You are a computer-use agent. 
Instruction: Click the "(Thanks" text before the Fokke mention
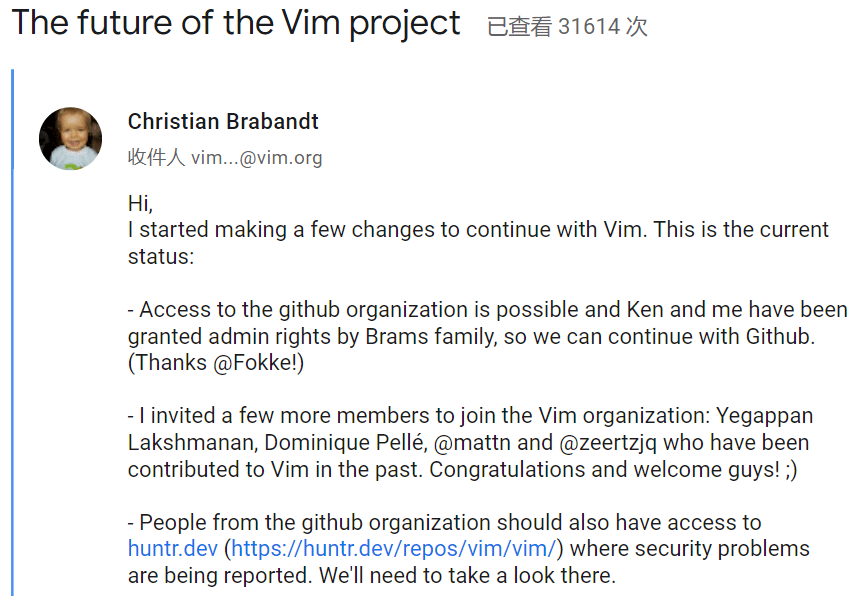point(167,363)
